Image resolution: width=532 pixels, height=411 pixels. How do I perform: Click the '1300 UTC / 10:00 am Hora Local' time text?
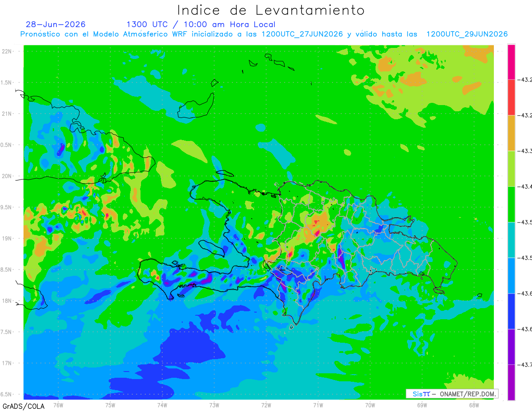pos(200,24)
